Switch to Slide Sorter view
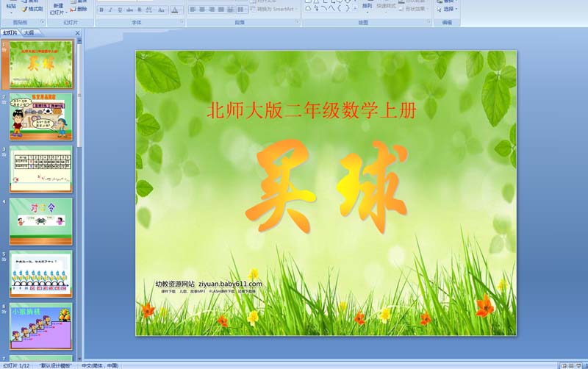The image size is (588, 369). click(571, 365)
